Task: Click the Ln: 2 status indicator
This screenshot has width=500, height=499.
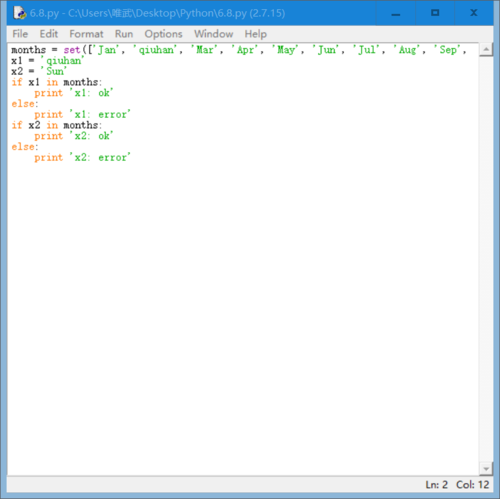Action: click(x=436, y=484)
